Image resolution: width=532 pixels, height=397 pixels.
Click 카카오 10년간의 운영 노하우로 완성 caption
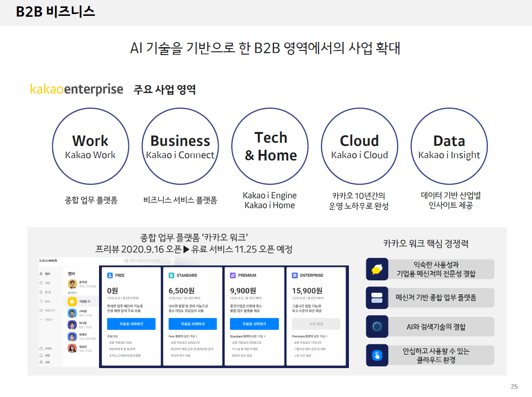359,201
